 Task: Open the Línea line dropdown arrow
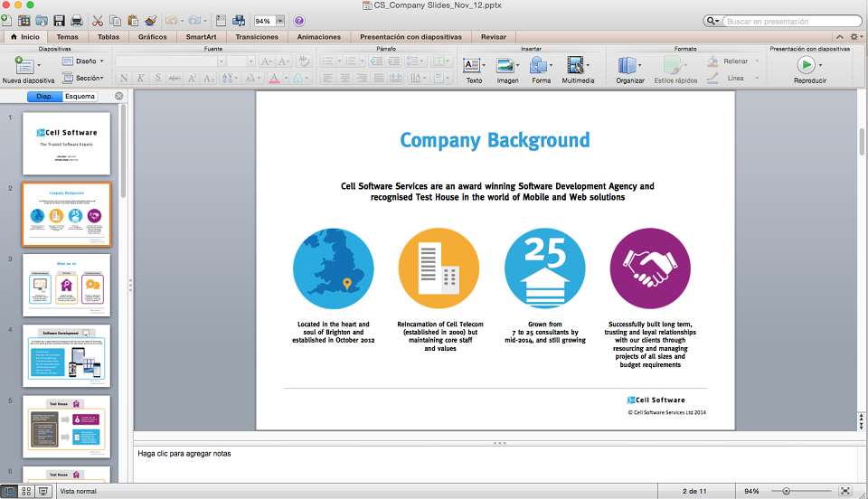click(757, 78)
